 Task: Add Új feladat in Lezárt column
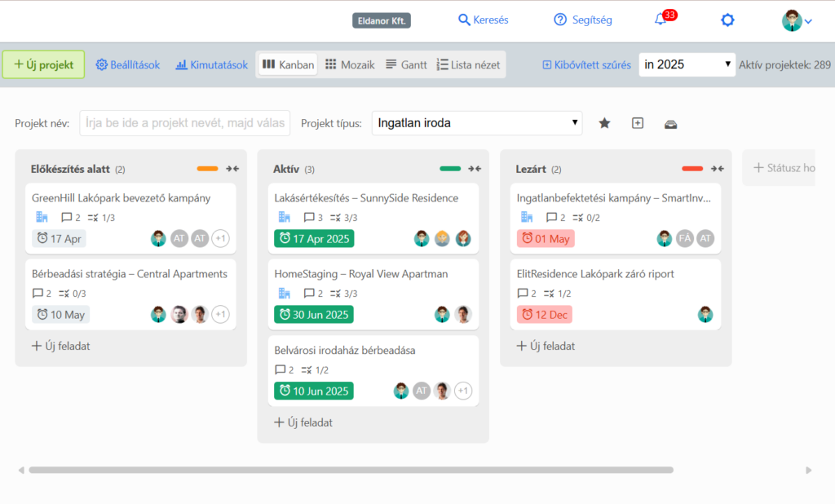pos(546,346)
